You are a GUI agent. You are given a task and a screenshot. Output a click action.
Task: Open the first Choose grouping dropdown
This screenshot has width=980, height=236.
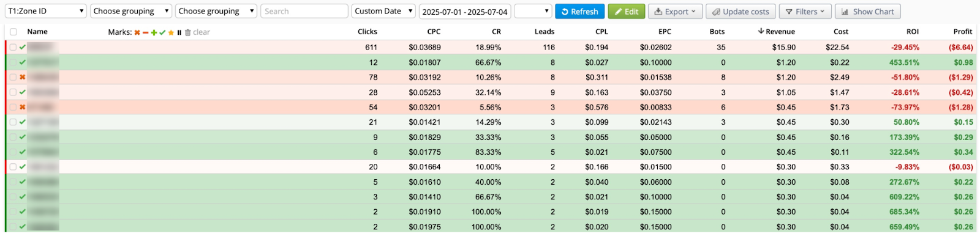131,11
